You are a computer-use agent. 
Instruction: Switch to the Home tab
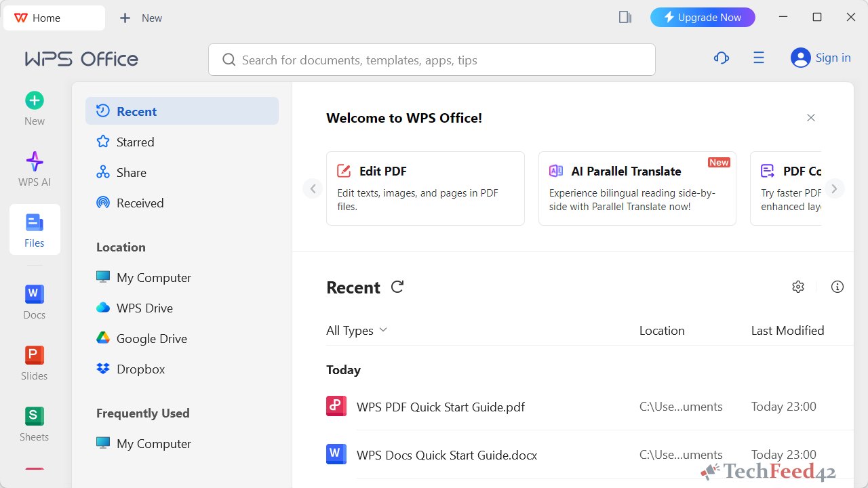point(54,18)
